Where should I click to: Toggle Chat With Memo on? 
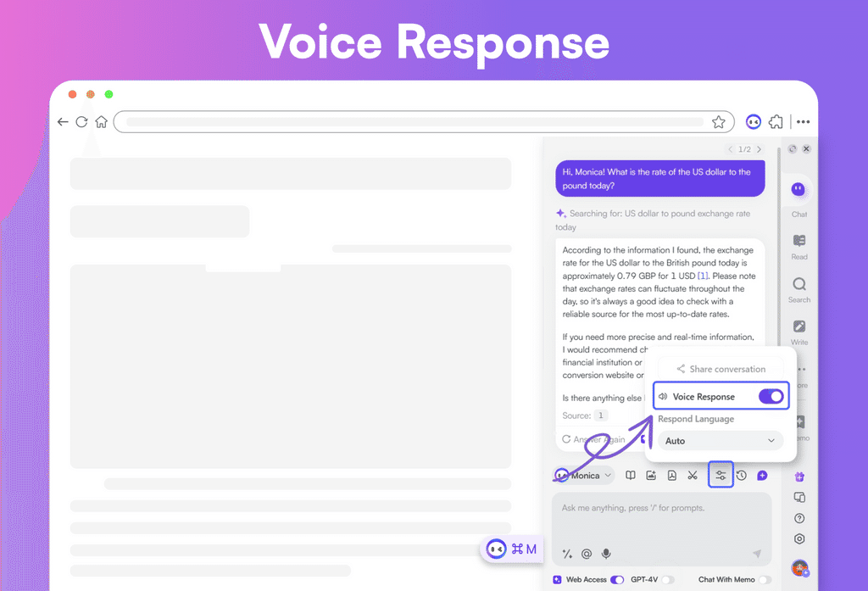click(765, 580)
